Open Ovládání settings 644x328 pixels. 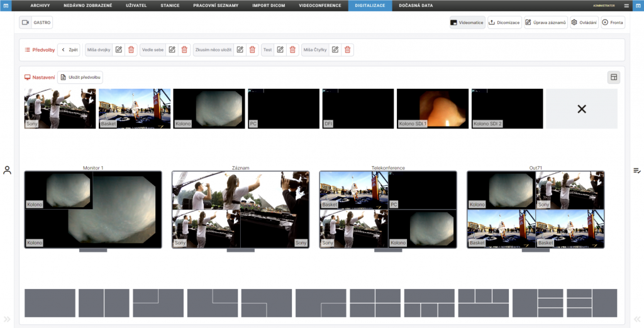point(584,23)
